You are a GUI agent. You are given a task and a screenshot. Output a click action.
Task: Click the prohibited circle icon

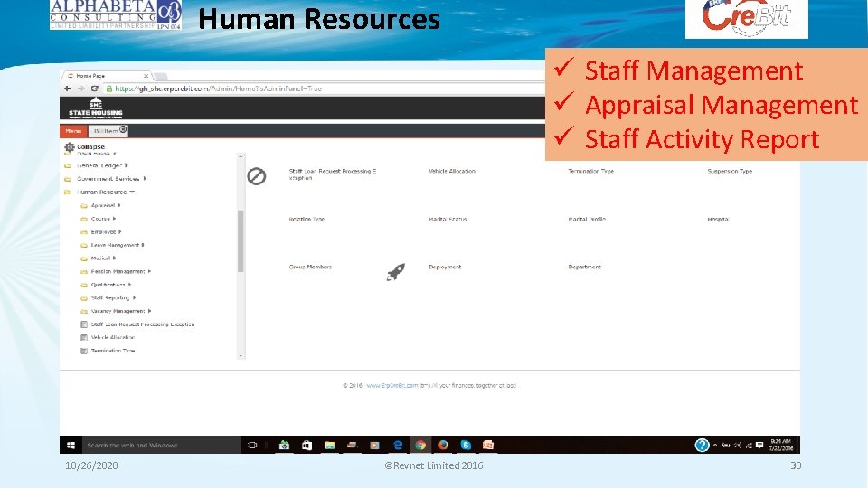pos(256,176)
